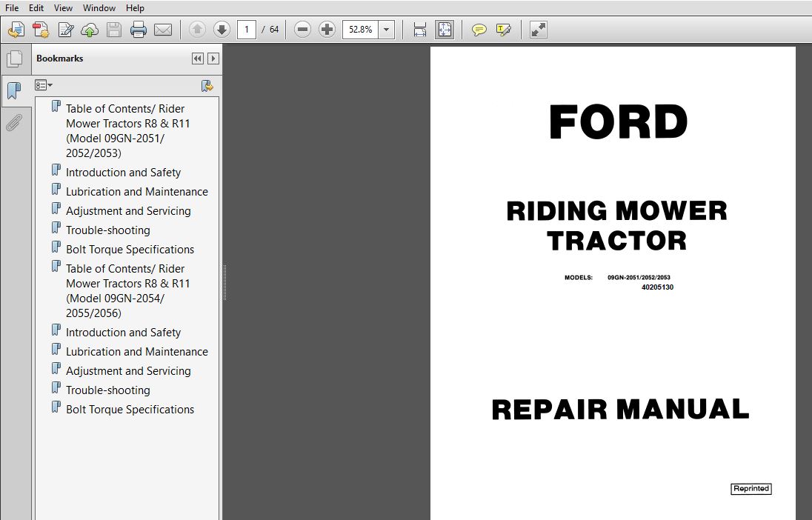Toggle Read Mode full screen icon
This screenshot has height=520, width=812.
[539, 30]
